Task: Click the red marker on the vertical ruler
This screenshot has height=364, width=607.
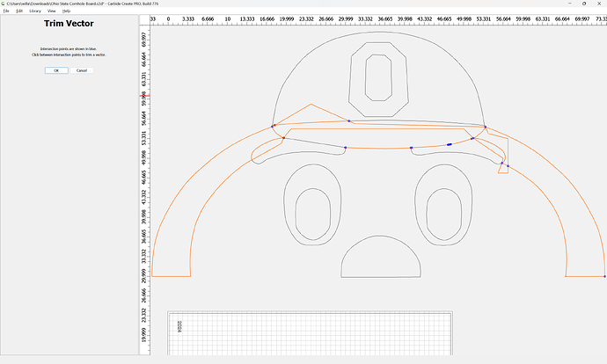Action: [144, 96]
